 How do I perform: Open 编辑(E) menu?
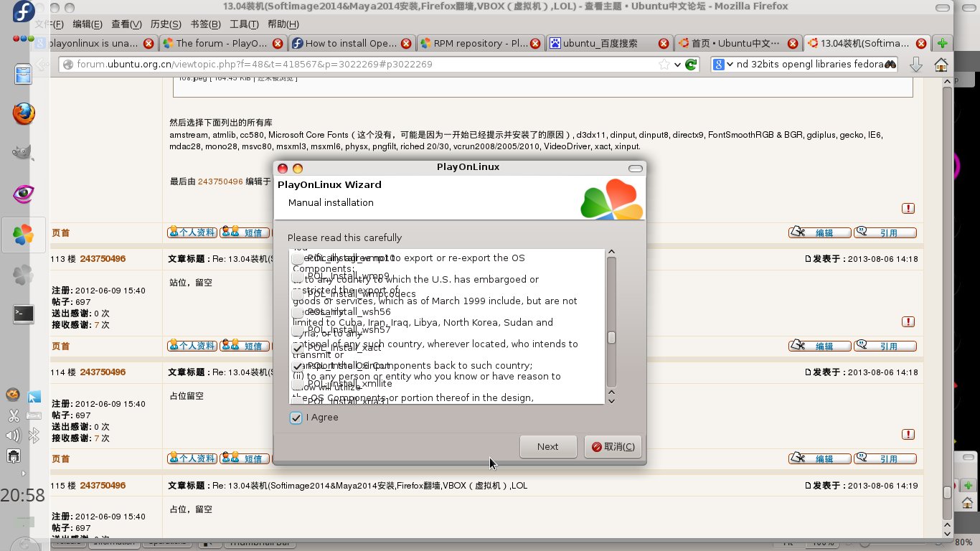(88, 24)
